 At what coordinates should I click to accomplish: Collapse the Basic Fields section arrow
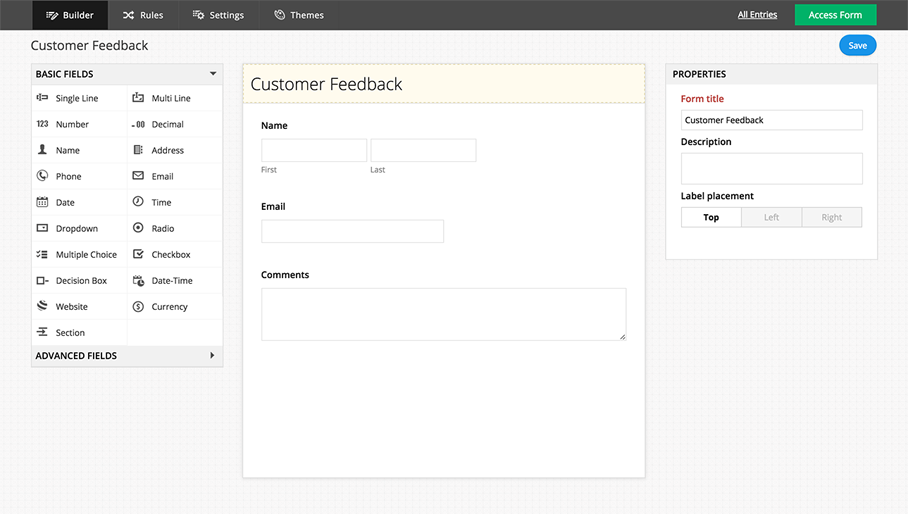(x=213, y=74)
